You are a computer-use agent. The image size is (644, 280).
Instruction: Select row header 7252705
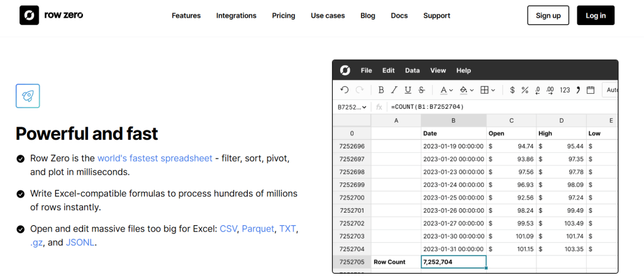pyautogui.click(x=352, y=262)
